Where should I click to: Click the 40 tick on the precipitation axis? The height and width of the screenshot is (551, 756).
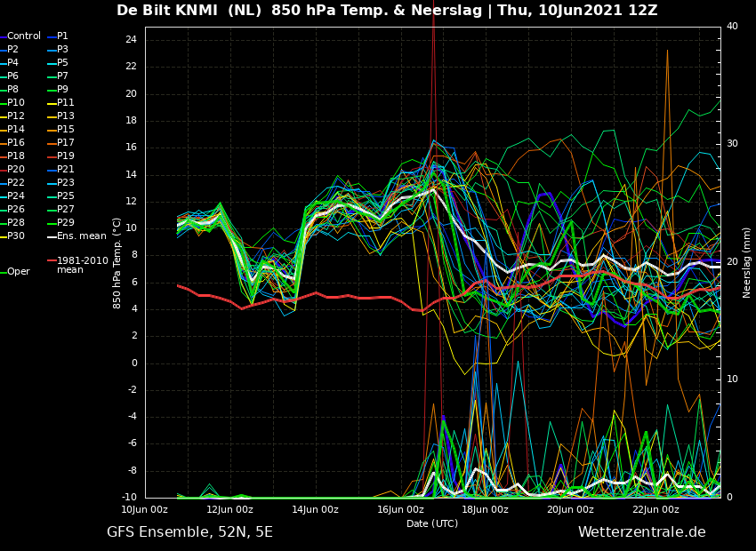(732, 27)
